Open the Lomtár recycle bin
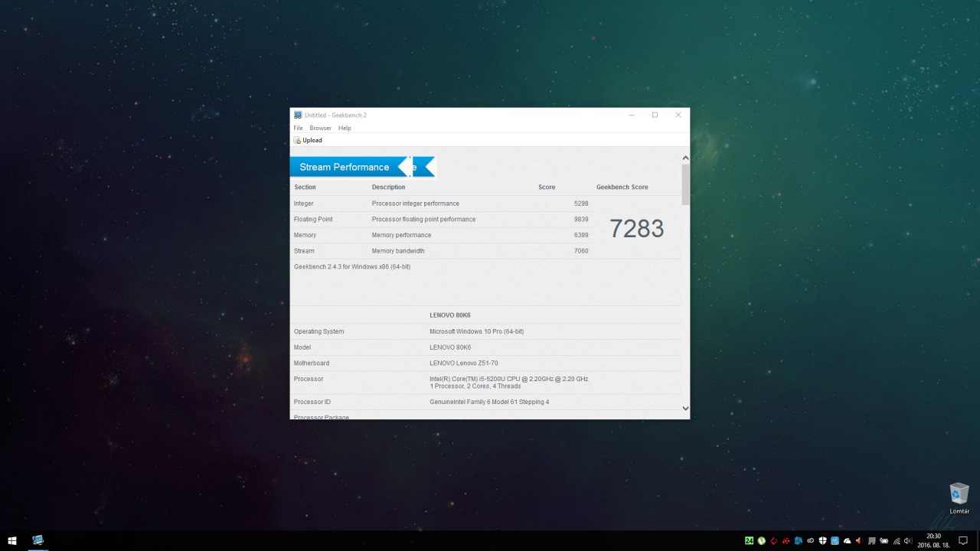This screenshot has height=551, width=980. click(x=959, y=498)
